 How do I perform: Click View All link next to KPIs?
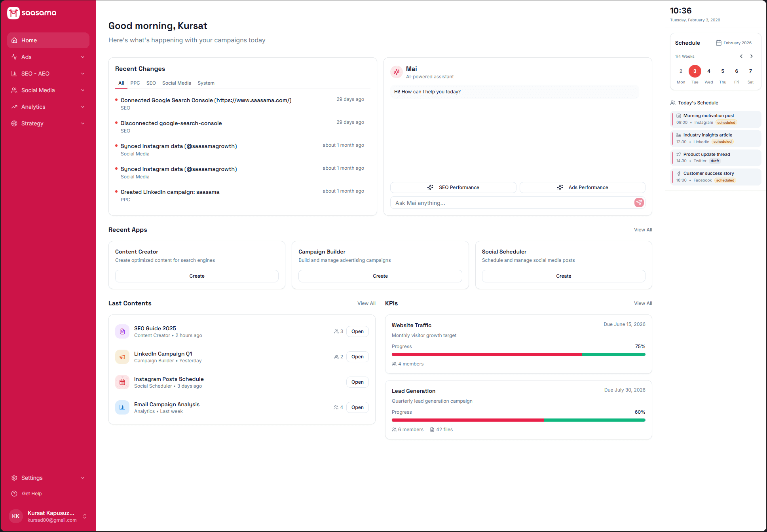tap(643, 303)
